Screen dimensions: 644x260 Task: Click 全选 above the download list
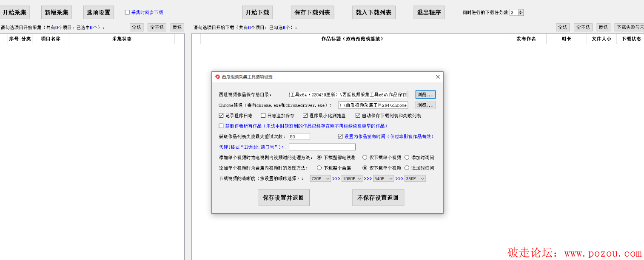point(563,27)
